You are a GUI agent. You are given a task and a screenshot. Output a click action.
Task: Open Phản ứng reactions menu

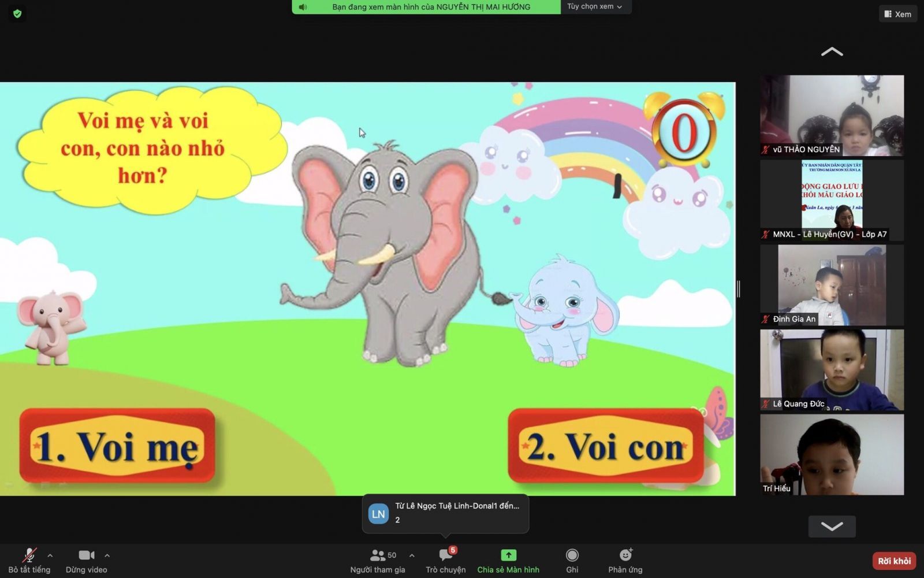625,560
